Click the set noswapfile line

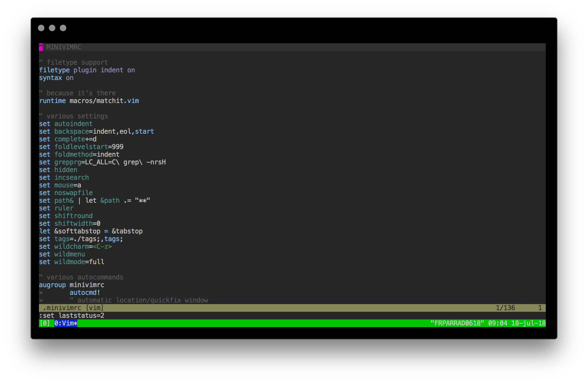click(x=66, y=193)
